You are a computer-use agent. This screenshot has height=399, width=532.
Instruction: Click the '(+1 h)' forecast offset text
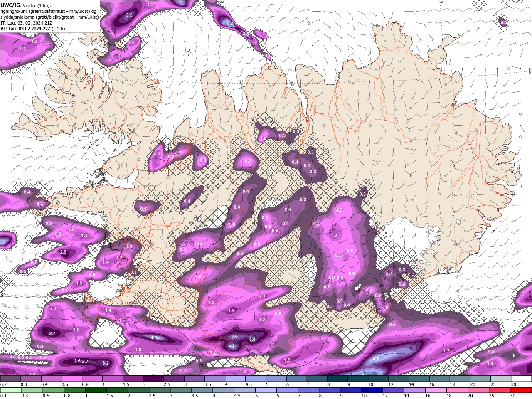click(58, 29)
